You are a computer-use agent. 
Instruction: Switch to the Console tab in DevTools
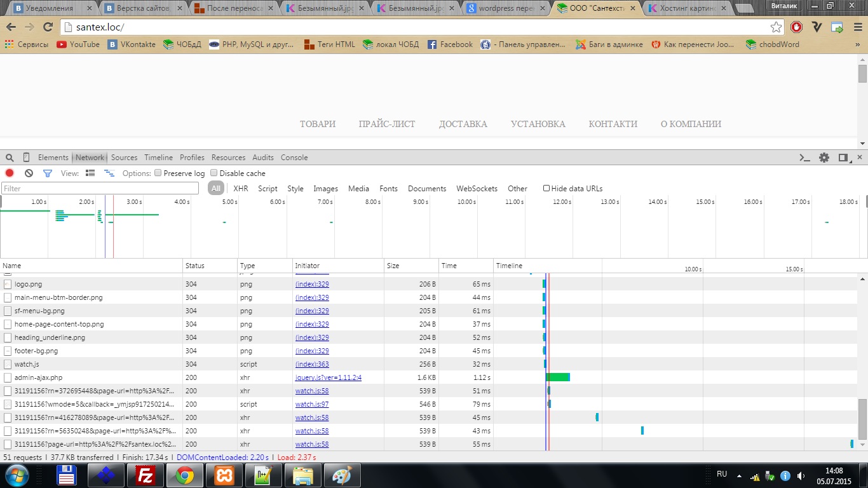[x=294, y=158]
